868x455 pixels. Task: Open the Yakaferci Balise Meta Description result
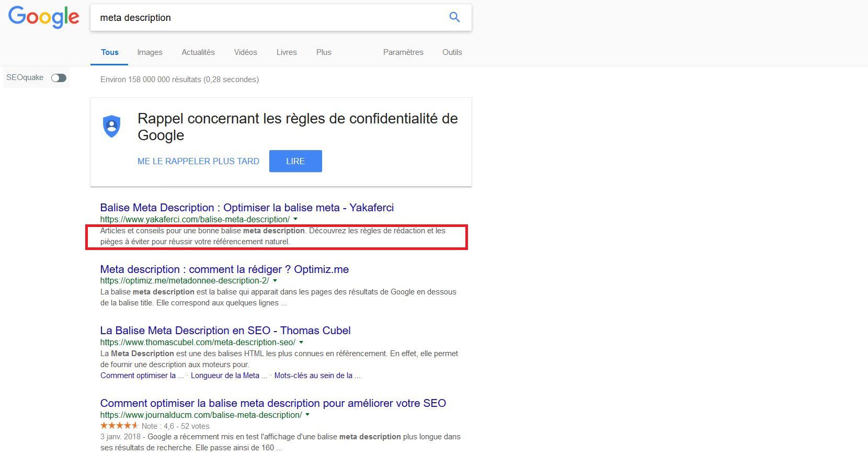pos(247,208)
